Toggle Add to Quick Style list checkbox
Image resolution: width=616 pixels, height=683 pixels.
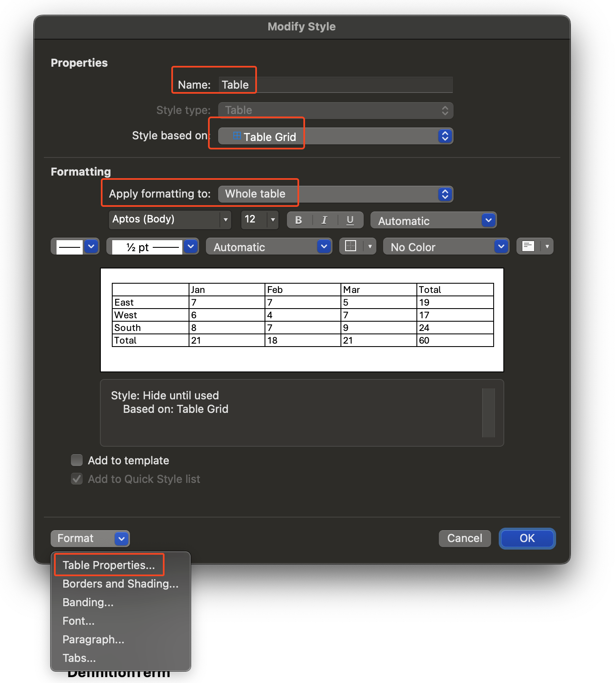[77, 479]
